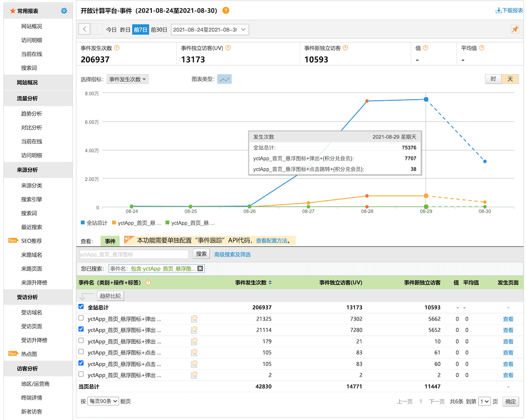Open 趋势分析 in the sidebar

[32, 114]
